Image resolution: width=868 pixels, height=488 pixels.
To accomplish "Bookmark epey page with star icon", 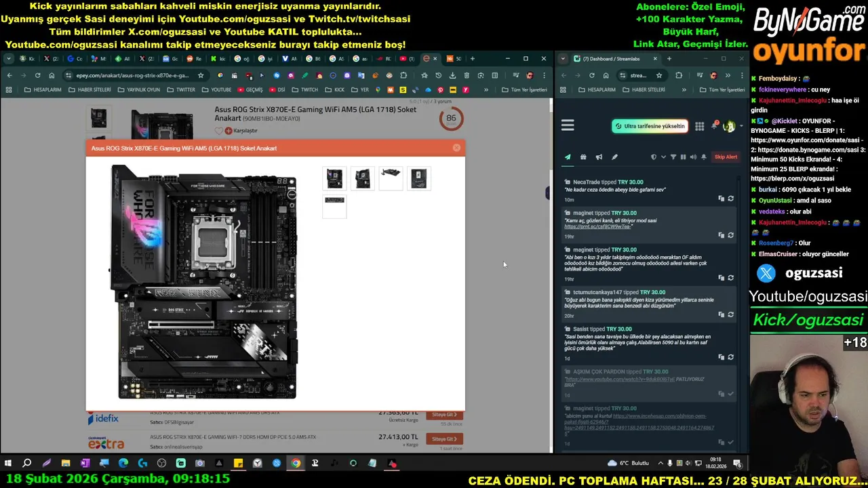I will click(201, 75).
